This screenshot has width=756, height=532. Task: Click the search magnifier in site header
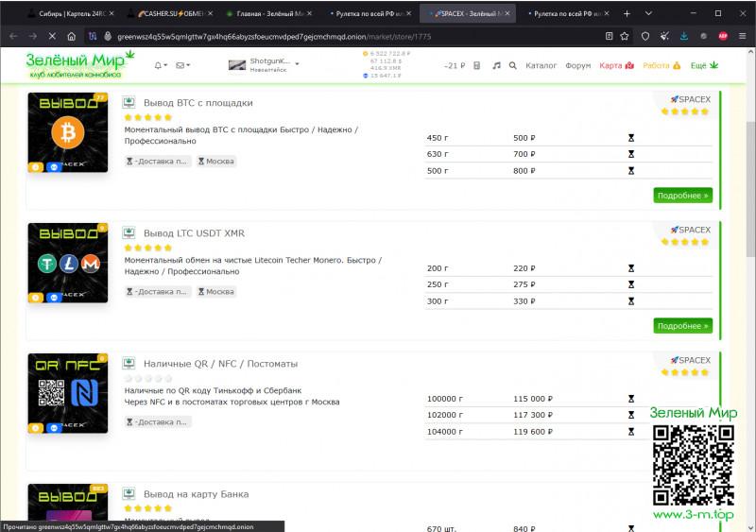(513, 66)
